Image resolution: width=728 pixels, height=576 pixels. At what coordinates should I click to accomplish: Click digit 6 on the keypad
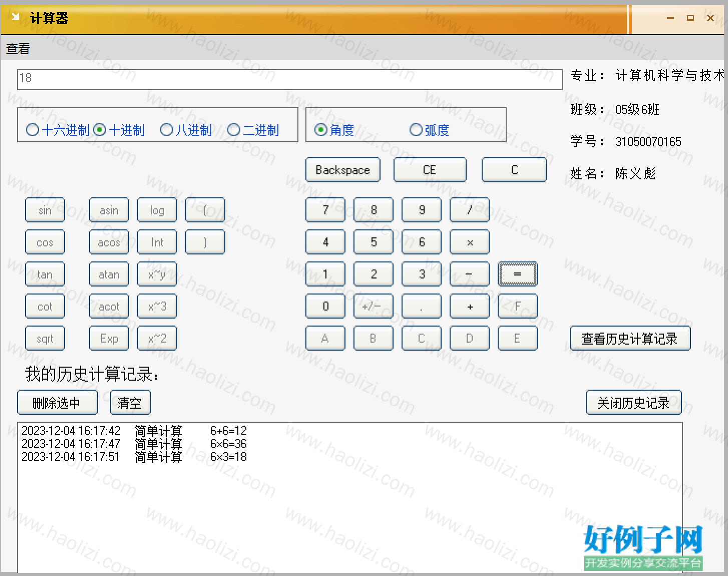pos(422,242)
